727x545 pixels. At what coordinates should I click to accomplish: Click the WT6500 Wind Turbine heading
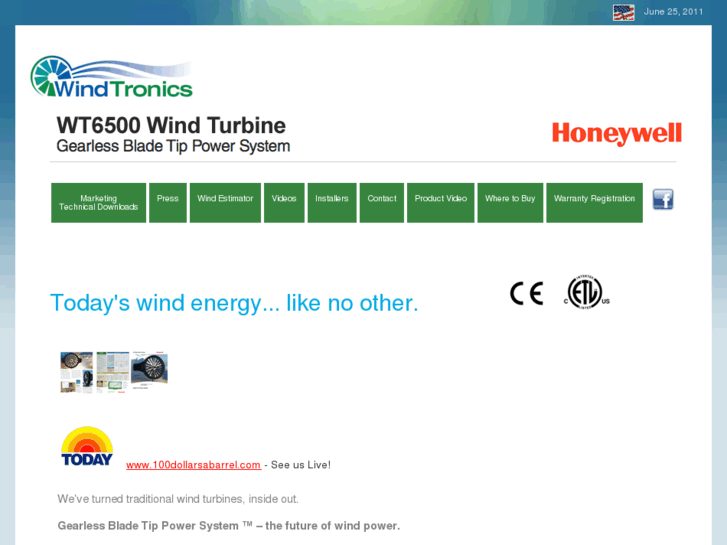pyautogui.click(x=171, y=125)
